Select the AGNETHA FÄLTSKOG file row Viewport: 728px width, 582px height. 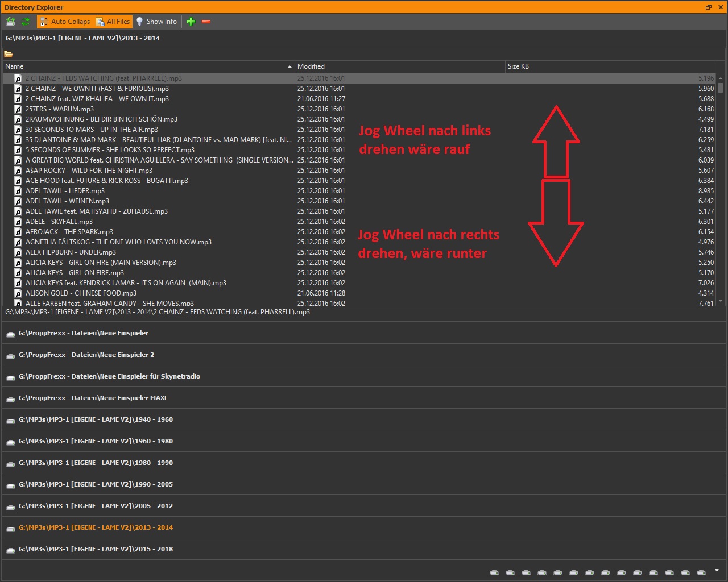359,242
